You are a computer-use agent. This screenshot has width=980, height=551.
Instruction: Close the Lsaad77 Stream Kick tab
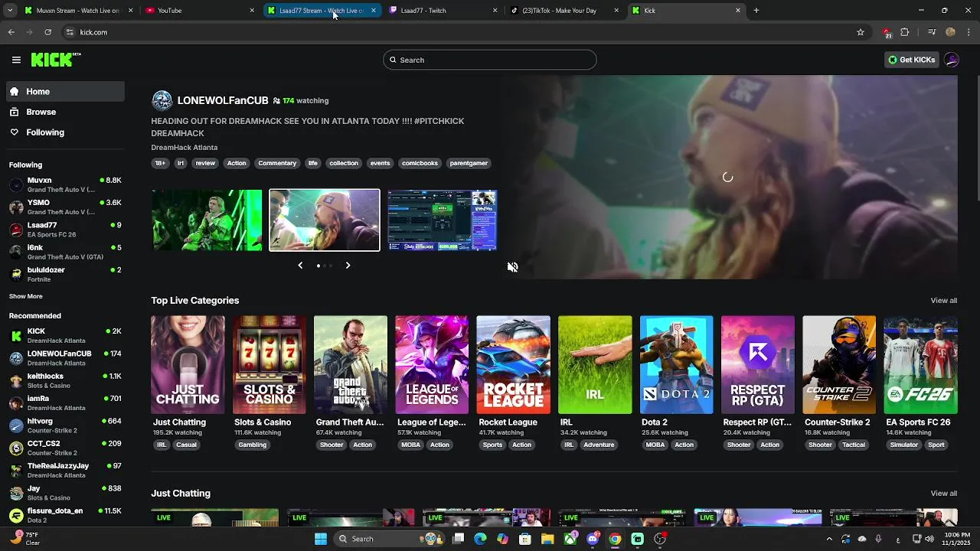[x=373, y=11]
